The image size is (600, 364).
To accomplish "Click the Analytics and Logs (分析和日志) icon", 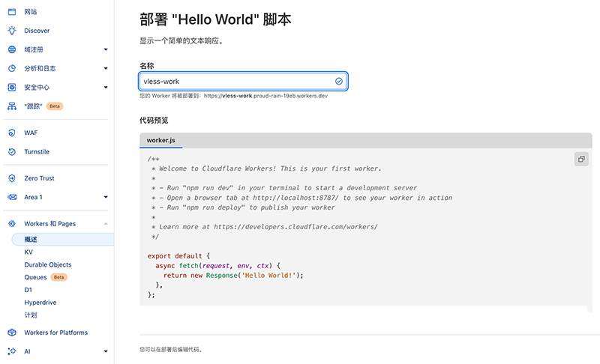I will coord(12,68).
